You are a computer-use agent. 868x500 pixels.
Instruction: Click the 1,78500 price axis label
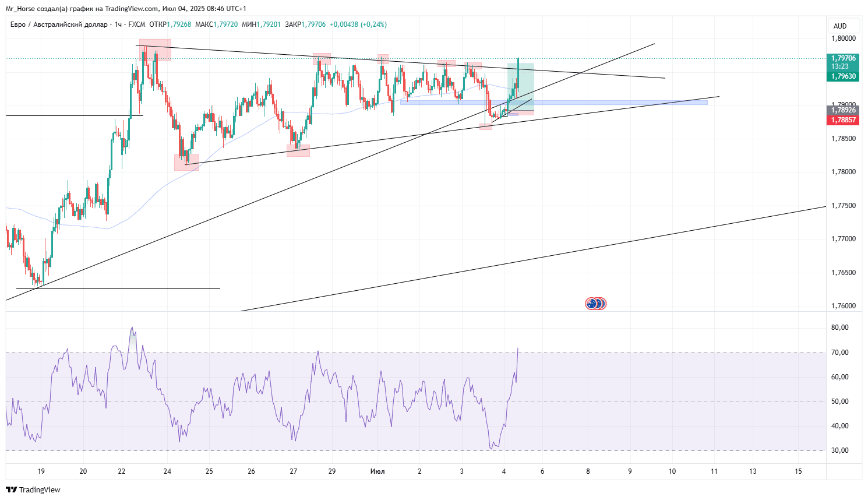tap(844, 139)
